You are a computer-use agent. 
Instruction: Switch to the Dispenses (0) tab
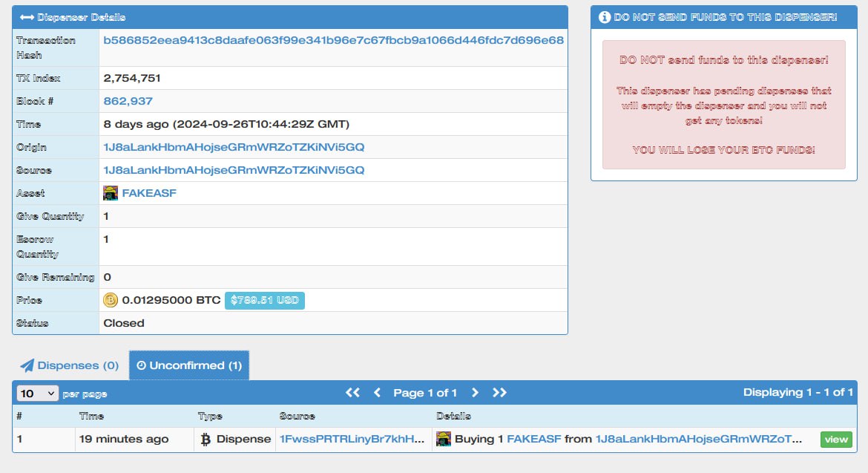70,365
